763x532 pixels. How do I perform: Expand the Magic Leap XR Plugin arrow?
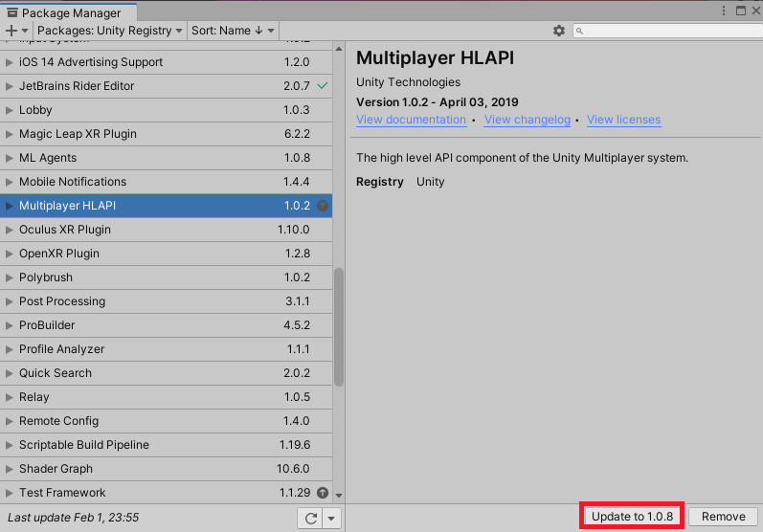coord(9,134)
